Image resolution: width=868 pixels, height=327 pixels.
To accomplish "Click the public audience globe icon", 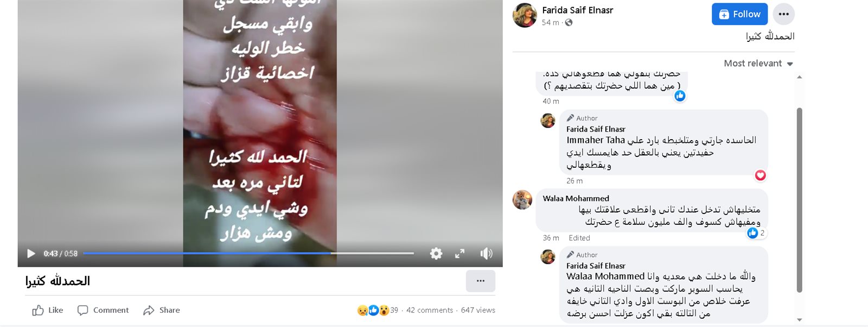I will (569, 22).
